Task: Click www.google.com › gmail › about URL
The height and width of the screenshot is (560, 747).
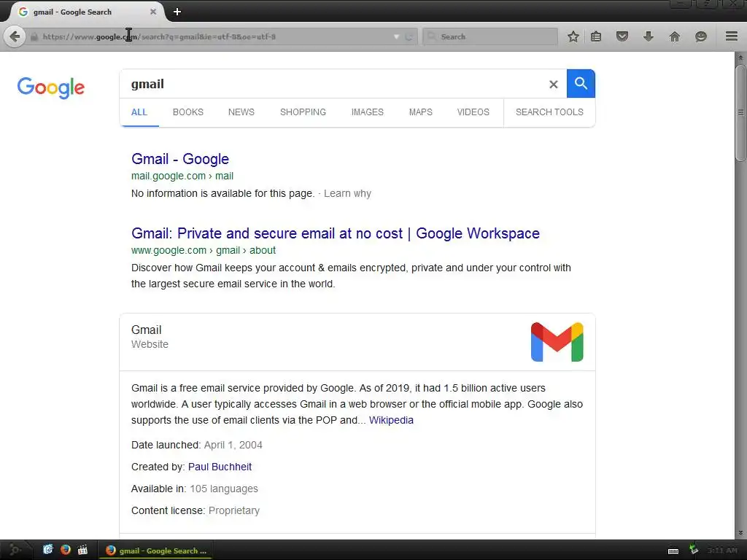Action: click(204, 250)
